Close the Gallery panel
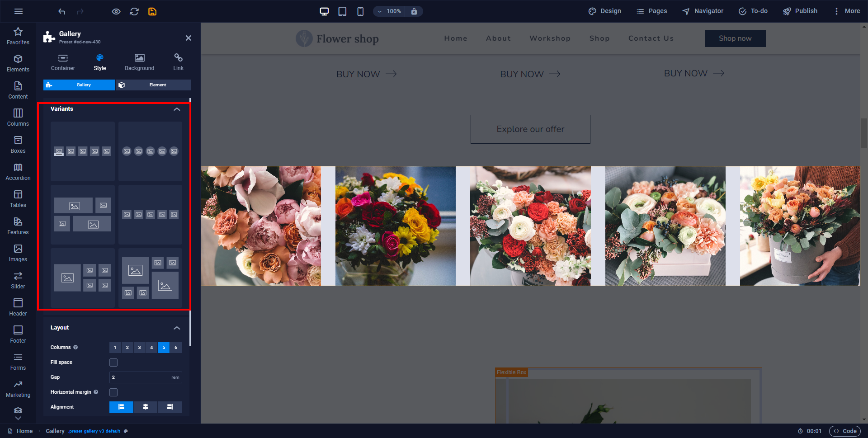868x438 pixels. (189, 38)
